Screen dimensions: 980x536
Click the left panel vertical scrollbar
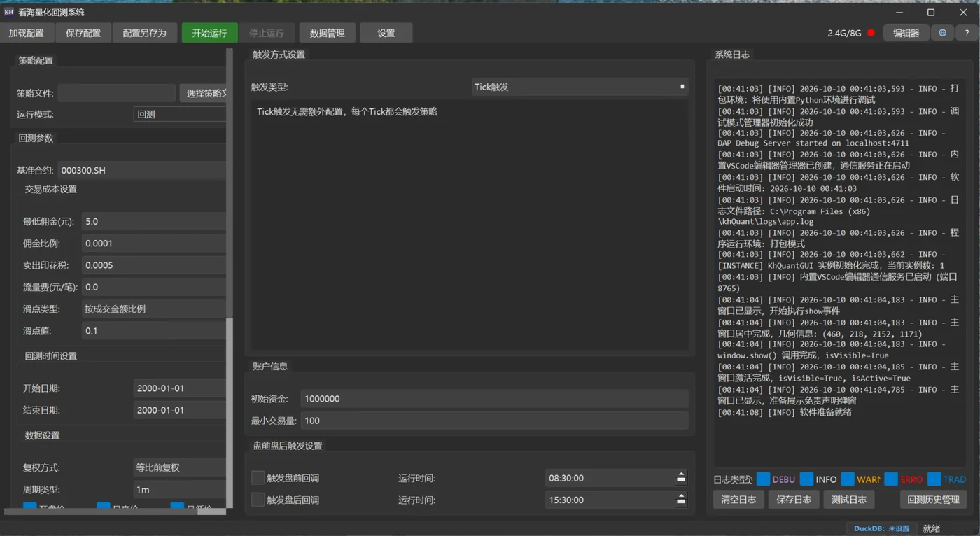(x=230, y=278)
